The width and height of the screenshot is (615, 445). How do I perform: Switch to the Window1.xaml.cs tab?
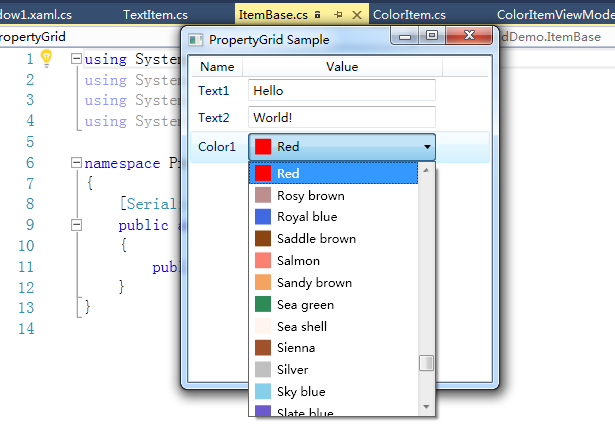pyautogui.click(x=36, y=15)
